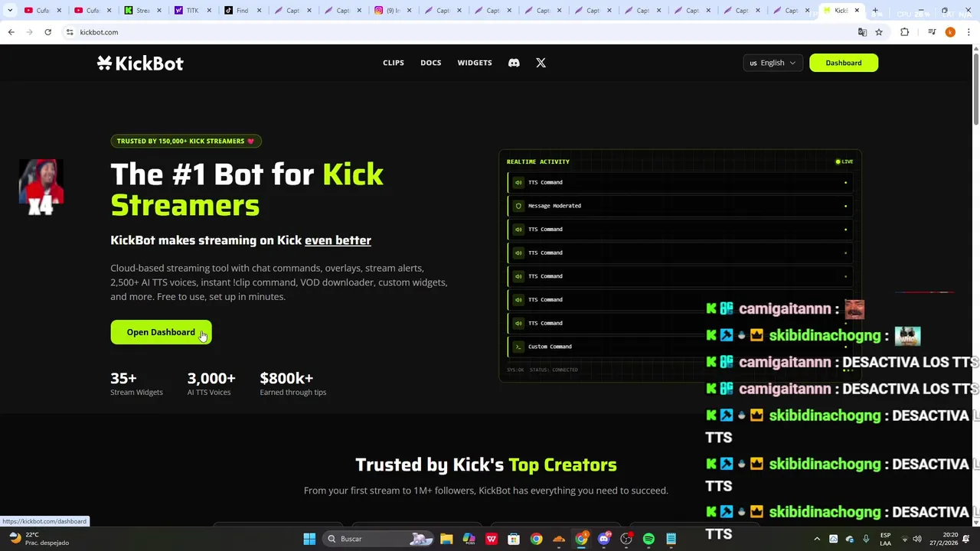Image resolution: width=980 pixels, height=551 pixels.
Task: Click microphone icon in system tray
Action: click(866, 539)
